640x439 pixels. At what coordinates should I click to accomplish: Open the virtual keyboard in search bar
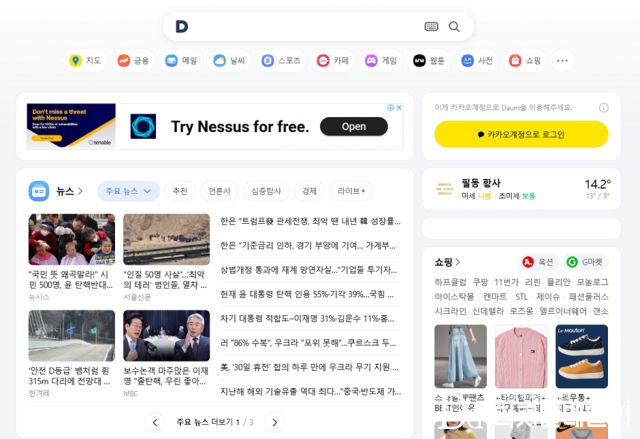pyautogui.click(x=431, y=27)
